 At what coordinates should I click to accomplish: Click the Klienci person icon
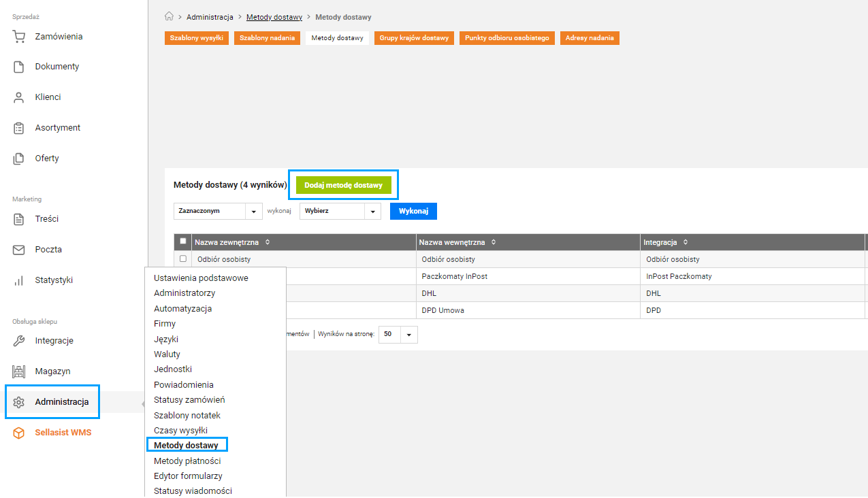pyautogui.click(x=19, y=97)
